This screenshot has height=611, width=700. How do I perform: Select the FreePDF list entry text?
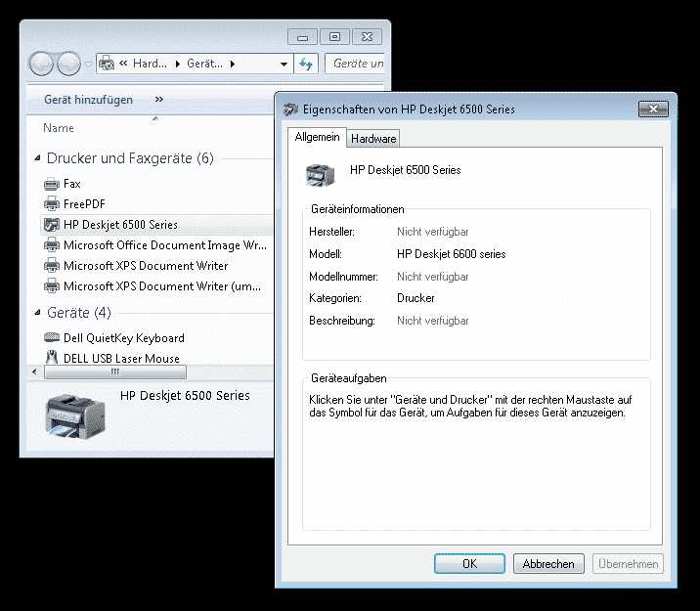[84, 204]
